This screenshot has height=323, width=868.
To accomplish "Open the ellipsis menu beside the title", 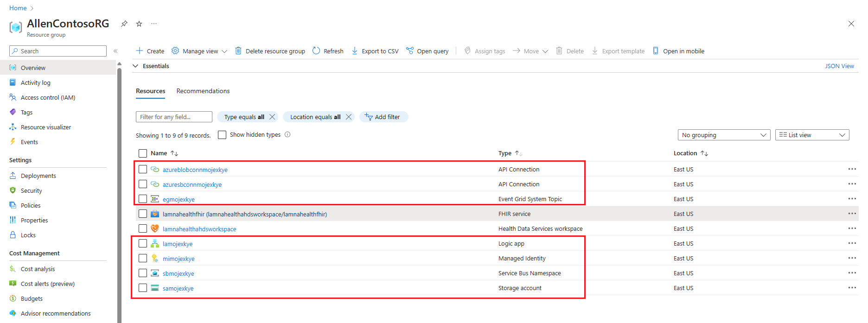I will (x=154, y=24).
